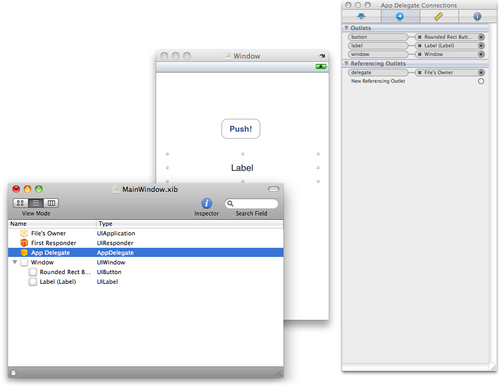500x387 pixels.
Task: Open the Inspector from MainWindow.xib toolbar
Action: [x=207, y=203]
